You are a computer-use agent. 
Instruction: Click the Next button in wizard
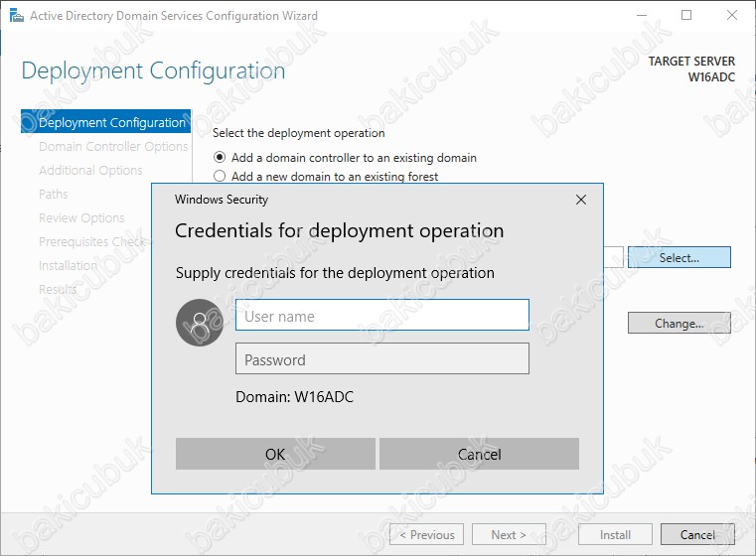pos(510,534)
